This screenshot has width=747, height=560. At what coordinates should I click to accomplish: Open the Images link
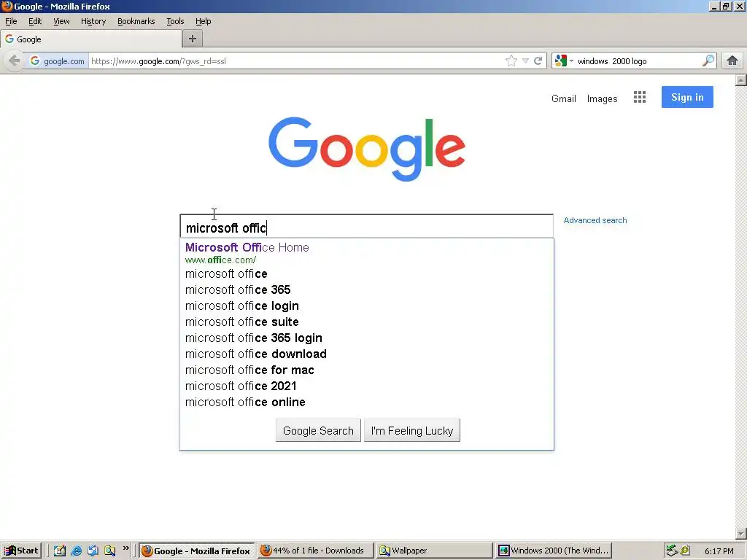tap(602, 98)
